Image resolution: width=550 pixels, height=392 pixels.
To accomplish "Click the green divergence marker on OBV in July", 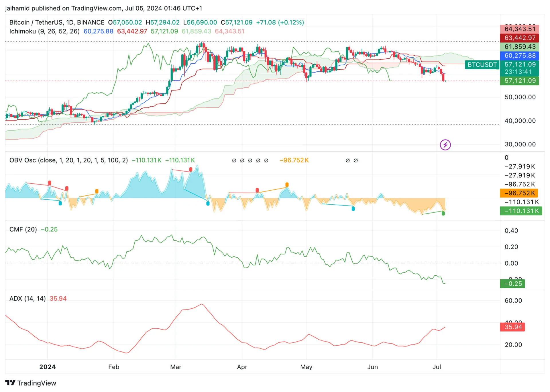I will (443, 213).
